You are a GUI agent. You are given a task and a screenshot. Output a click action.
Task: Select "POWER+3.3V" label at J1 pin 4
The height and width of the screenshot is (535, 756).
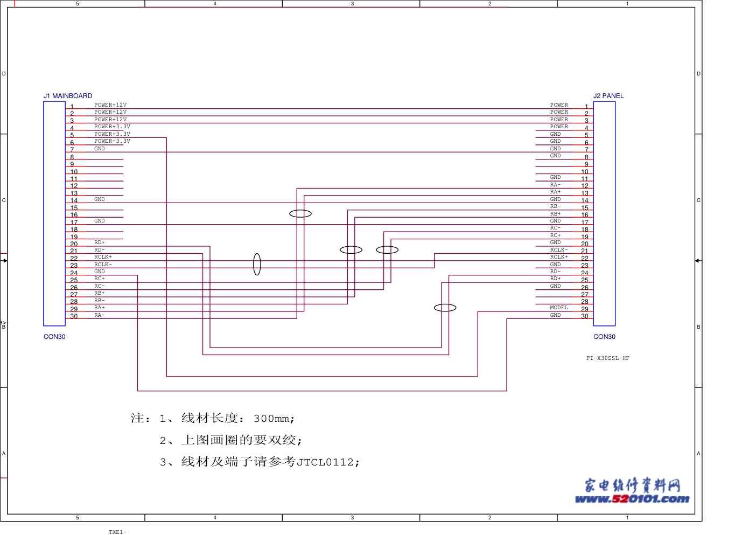pos(112,127)
